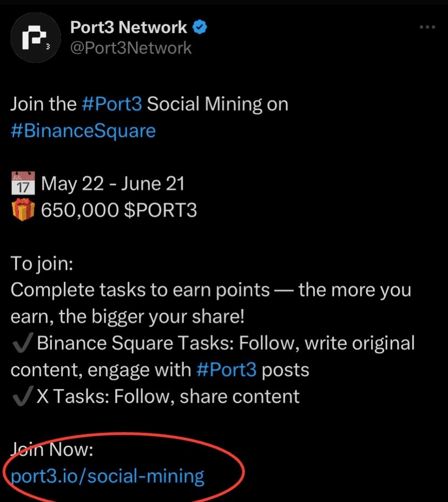Click the "Join Now:" label

[52, 449]
